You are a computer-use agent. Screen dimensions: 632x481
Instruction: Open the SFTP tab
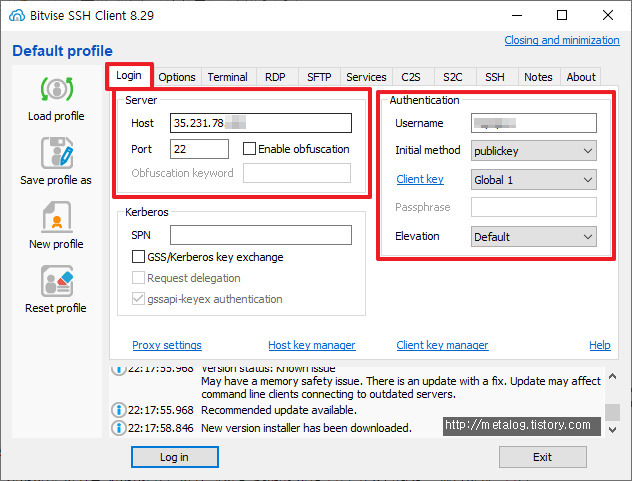(x=319, y=77)
